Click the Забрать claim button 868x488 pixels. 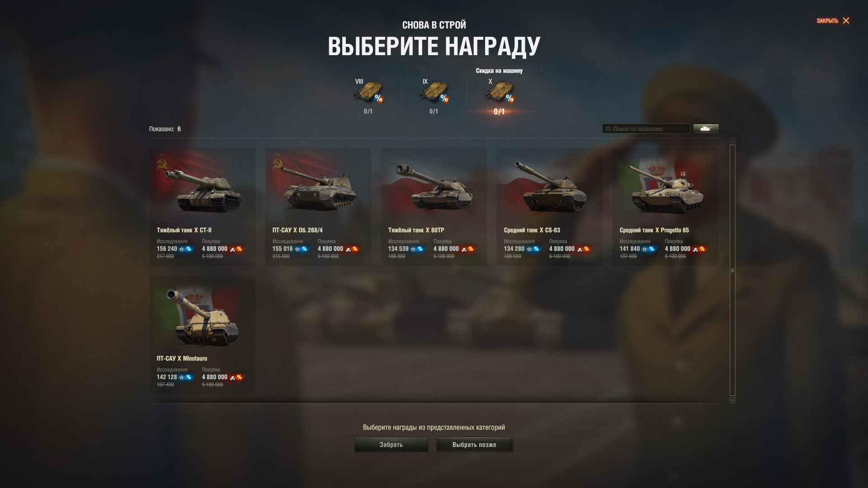pyautogui.click(x=391, y=445)
